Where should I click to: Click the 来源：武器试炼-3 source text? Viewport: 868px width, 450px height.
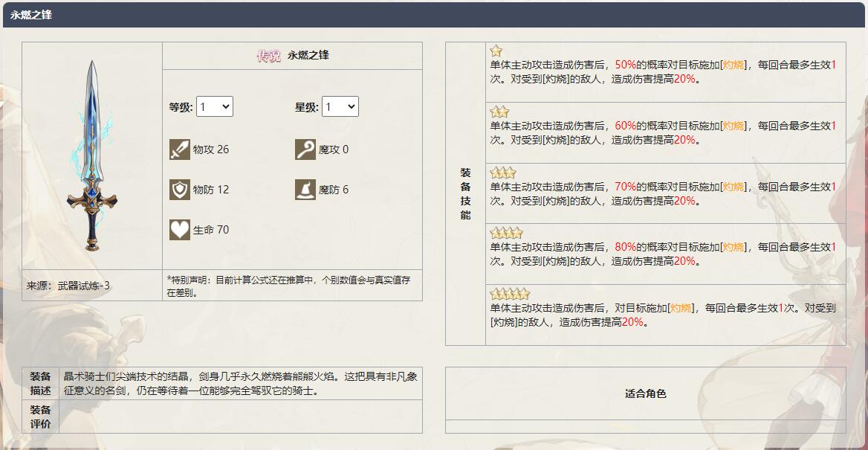[68, 286]
